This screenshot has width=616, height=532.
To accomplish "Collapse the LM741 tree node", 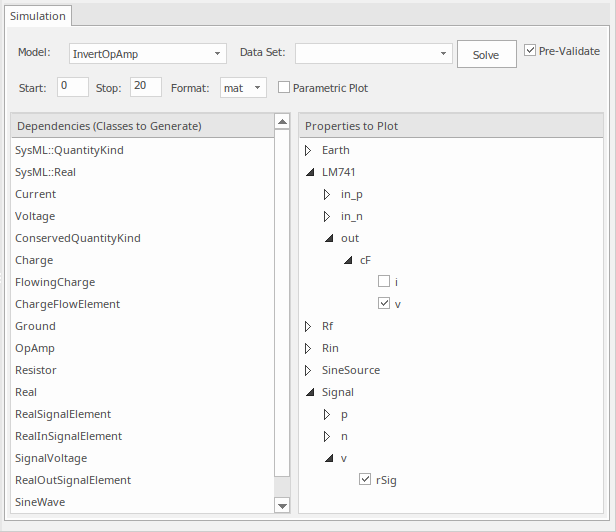I will pyautogui.click(x=308, y=172).
